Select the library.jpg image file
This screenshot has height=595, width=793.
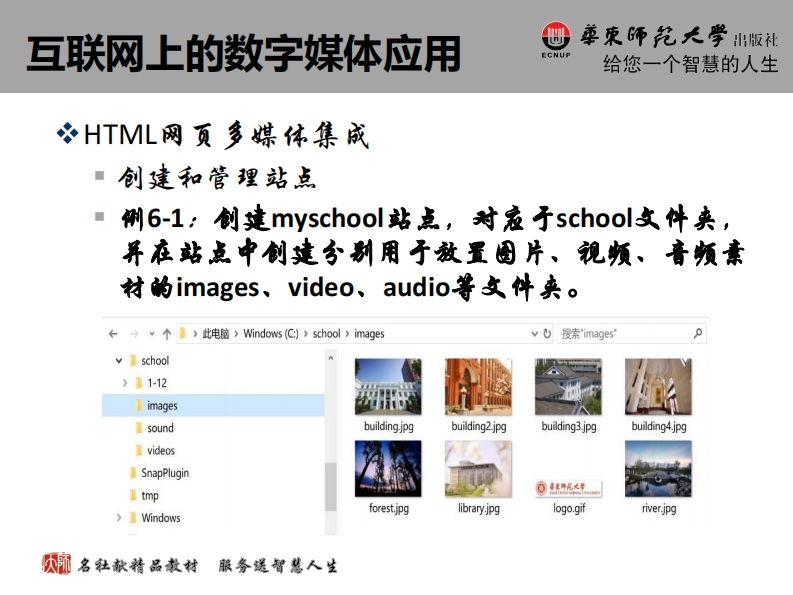pos(478,469)
